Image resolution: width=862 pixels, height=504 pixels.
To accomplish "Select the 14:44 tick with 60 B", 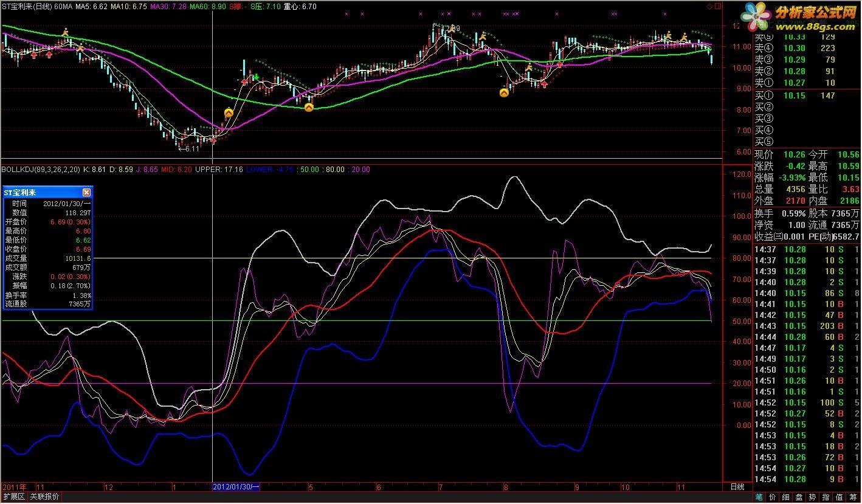I will 807,337.
